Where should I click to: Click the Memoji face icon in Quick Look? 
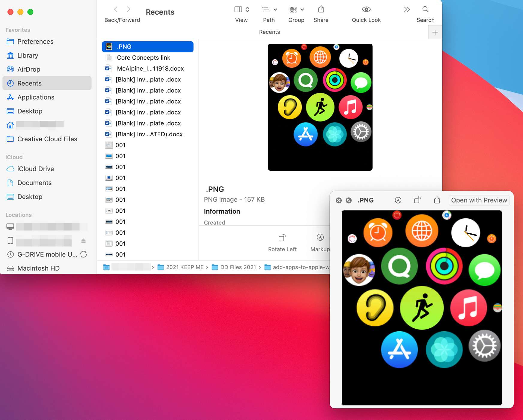(x=359, y=270)
